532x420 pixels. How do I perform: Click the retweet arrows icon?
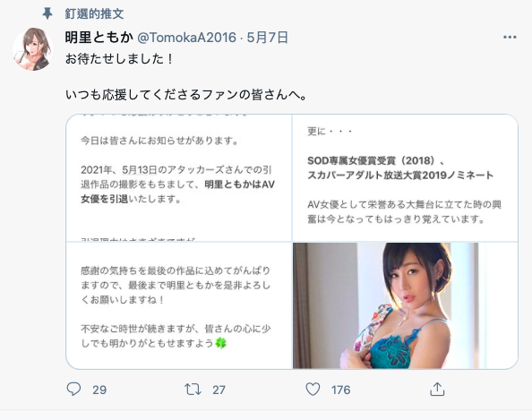[x=193, y=390]
